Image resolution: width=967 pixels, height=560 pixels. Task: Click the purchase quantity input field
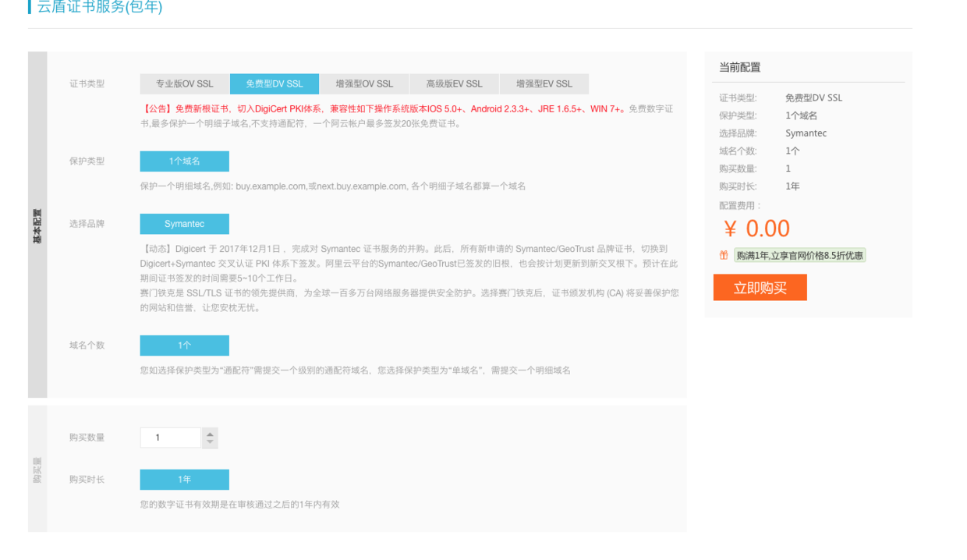click(171, 438)
